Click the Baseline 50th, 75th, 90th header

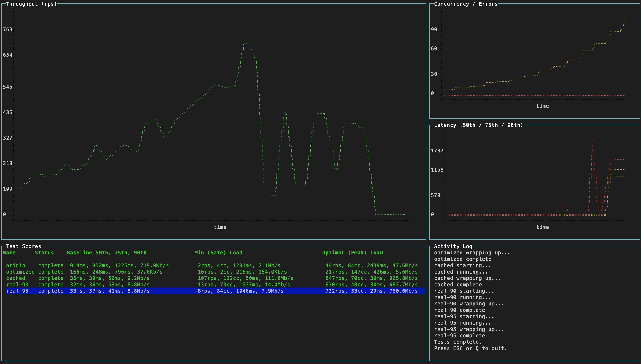pyautogui.click(x=106, y=253)
